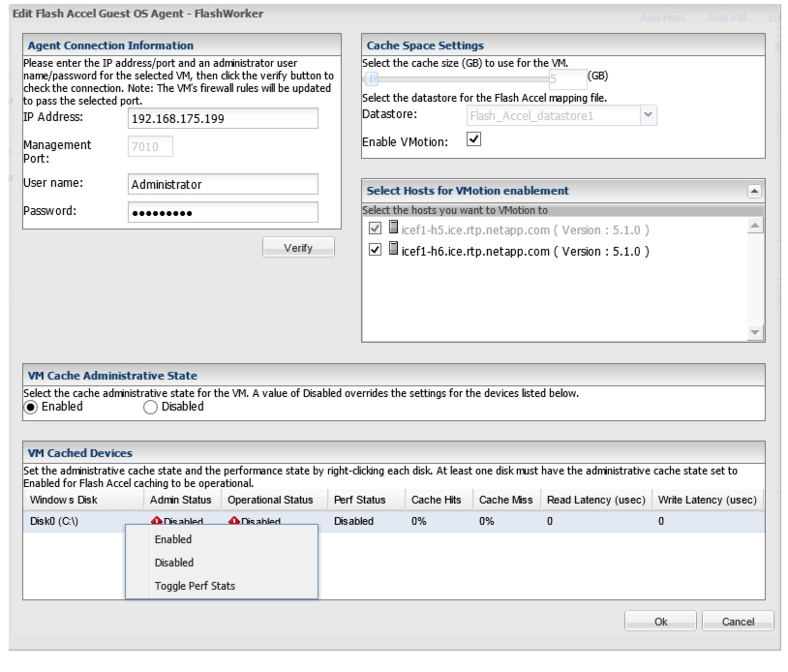Choose Toggle Perf Stats in the context menu

tap(195, 586)
